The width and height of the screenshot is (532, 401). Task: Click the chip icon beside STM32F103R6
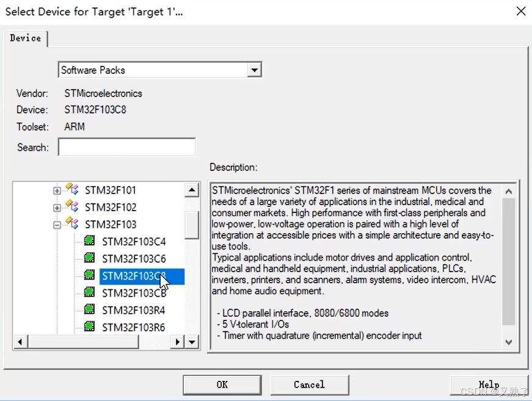point(89,327)
